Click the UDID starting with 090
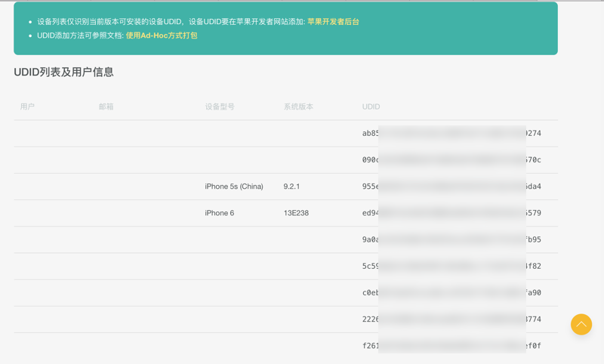 click(451, 160)
